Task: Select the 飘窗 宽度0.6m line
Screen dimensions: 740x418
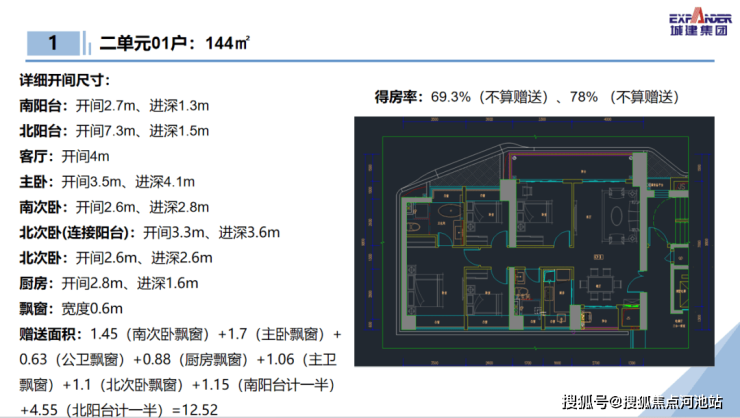Action: pos(71,309)
